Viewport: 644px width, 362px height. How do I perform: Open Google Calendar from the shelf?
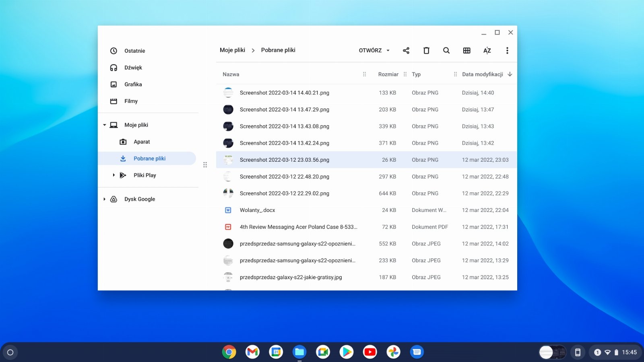pyautogui.click(x=276, y=352)
